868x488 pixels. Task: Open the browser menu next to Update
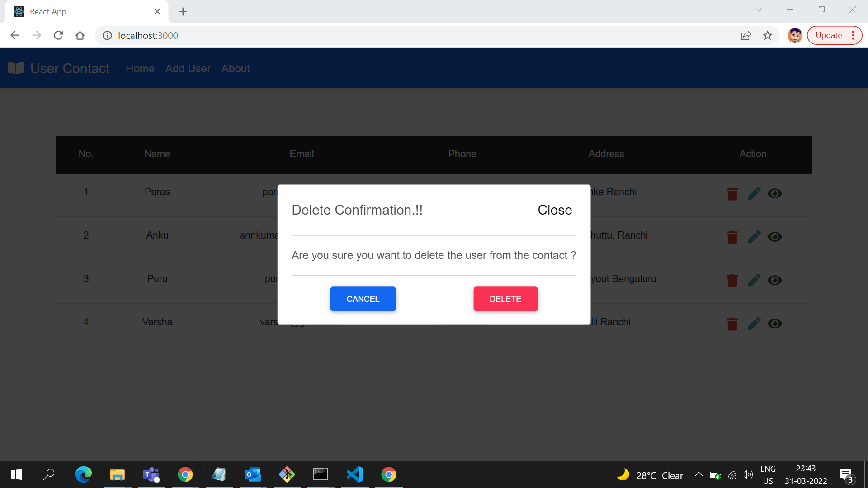coord(853,35)
